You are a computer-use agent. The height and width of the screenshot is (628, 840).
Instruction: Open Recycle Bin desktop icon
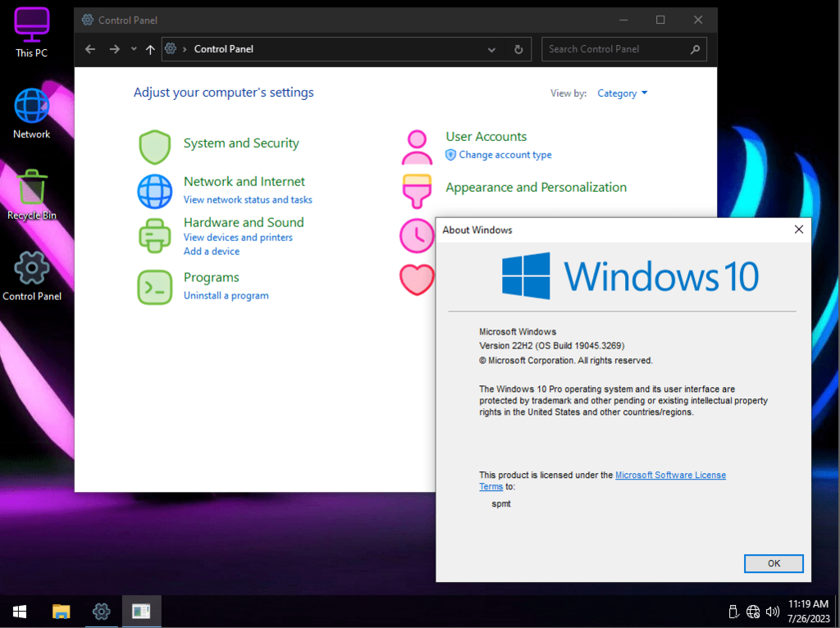(x=32, y=195)
